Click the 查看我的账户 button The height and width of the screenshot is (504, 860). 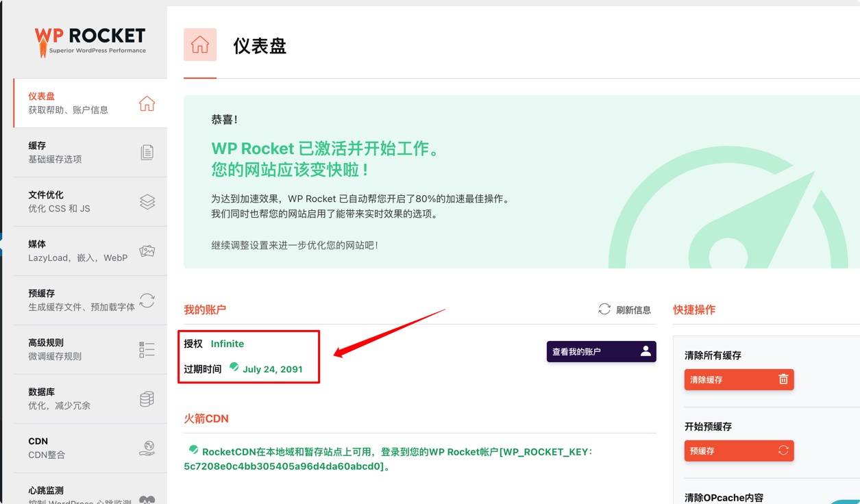[602, 351]
